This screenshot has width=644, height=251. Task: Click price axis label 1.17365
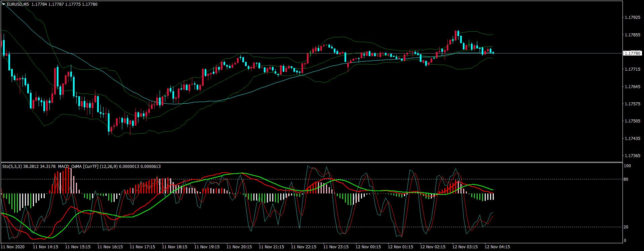click(632, 156)
